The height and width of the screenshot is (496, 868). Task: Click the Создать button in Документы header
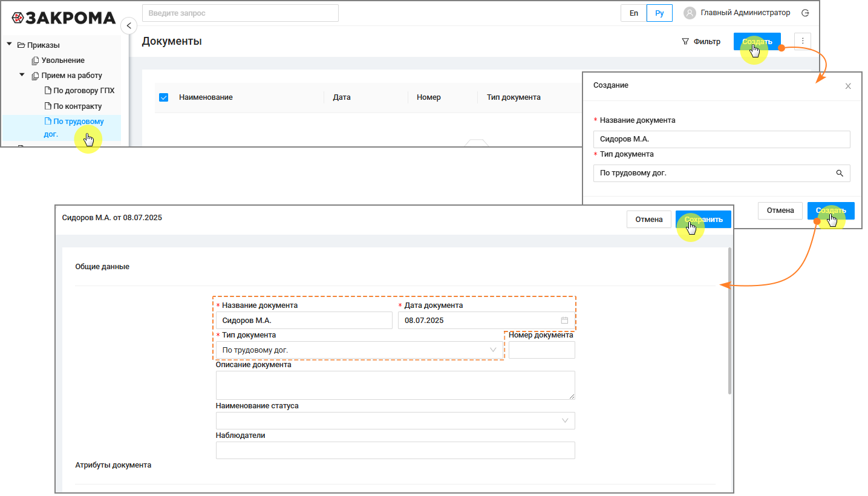[757, 42]
